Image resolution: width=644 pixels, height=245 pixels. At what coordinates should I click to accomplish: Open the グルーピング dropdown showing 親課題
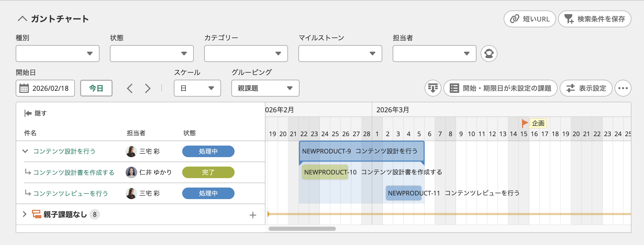pos(265,88)
